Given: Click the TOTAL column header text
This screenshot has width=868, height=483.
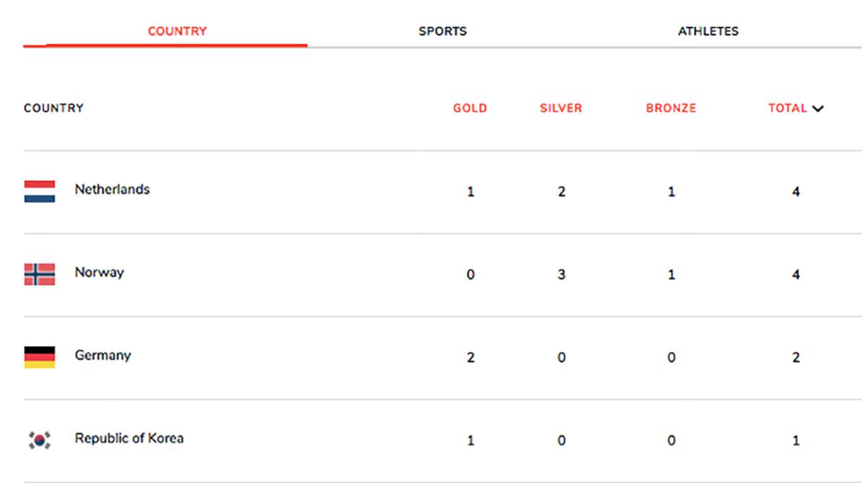Looking at the screenshot, I should click(787, 108).
